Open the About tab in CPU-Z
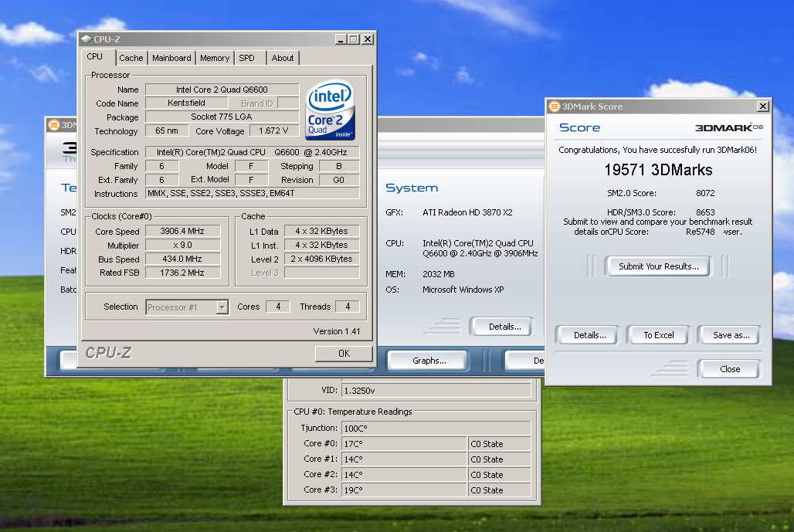 click(x=283, y=58)
